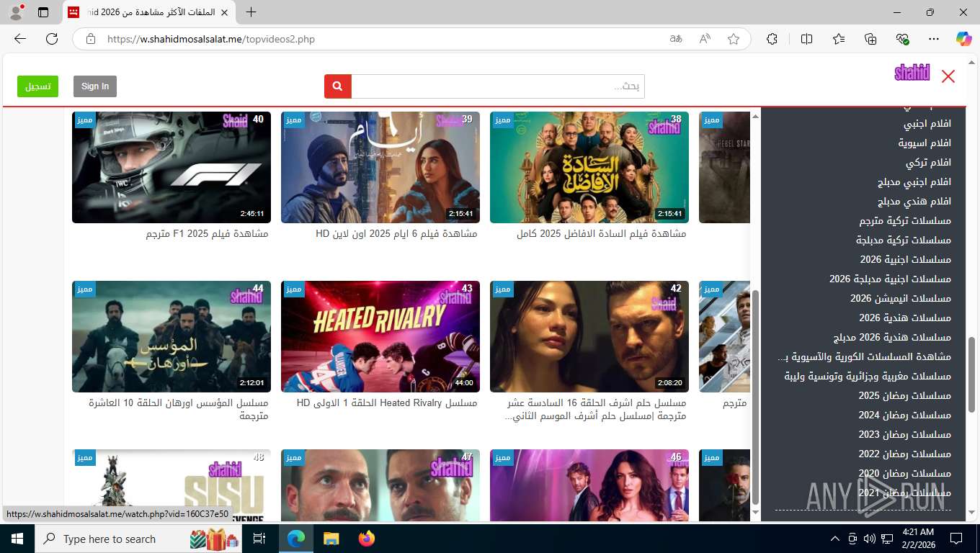Open browser essentials heart icon
This screenshot has height=553, width=980.
902,39
